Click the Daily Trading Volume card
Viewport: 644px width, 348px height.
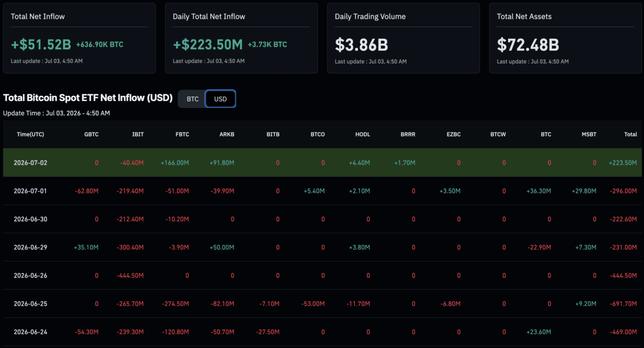coord(403,38)
